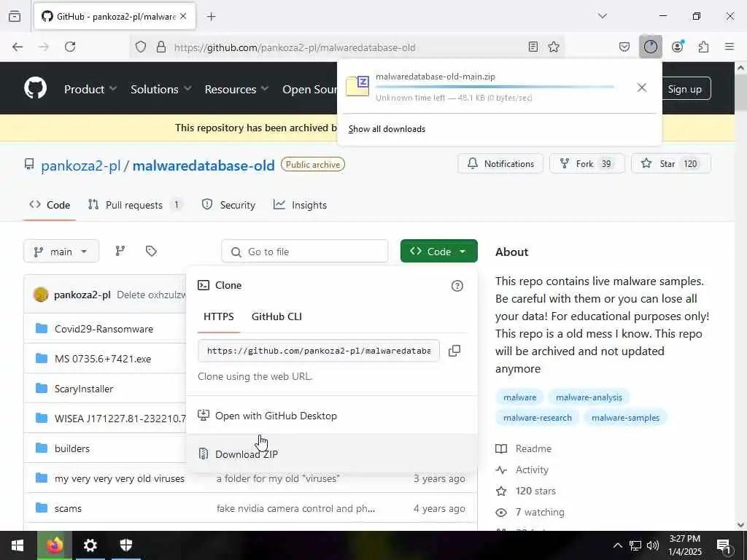Screen dimensions: 747x560
Task: Open the branches icon next to main
Action: [120, 251]
